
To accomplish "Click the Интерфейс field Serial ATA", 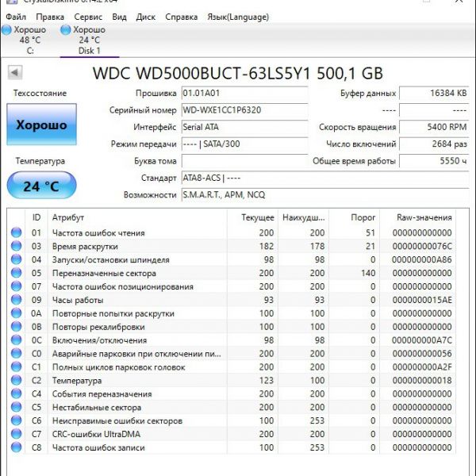I will coord(244,127).
